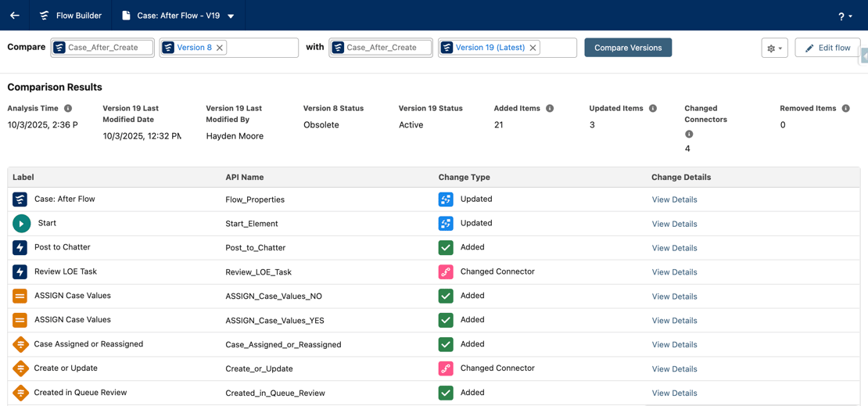Remove Version 19 (Latest) selection
This screenshot has height=406, width=868.
click(x=533, y=48)
